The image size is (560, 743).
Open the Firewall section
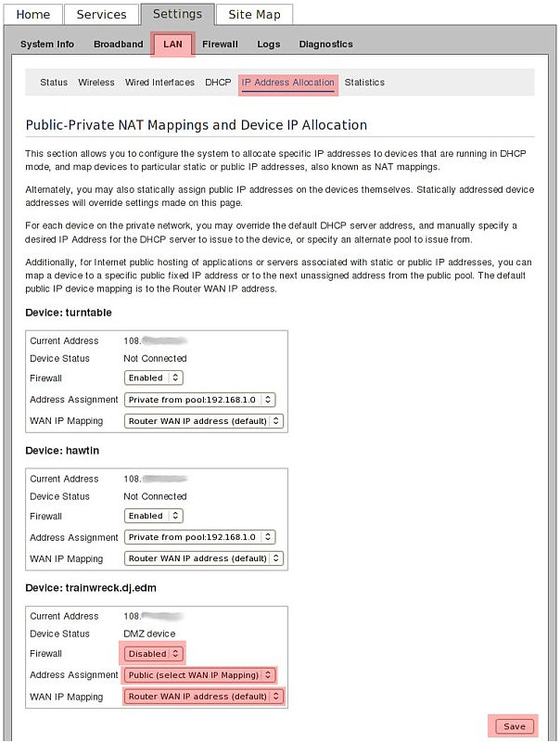[x=221, y=45]
